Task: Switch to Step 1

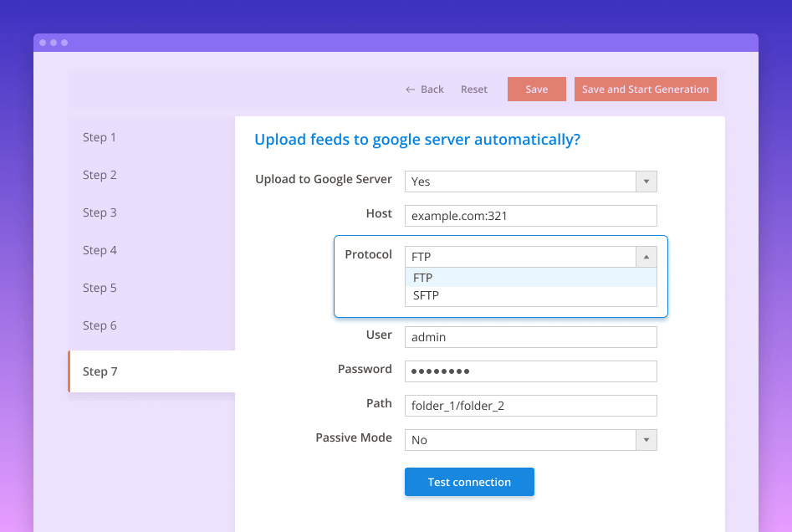Action: 100,137
